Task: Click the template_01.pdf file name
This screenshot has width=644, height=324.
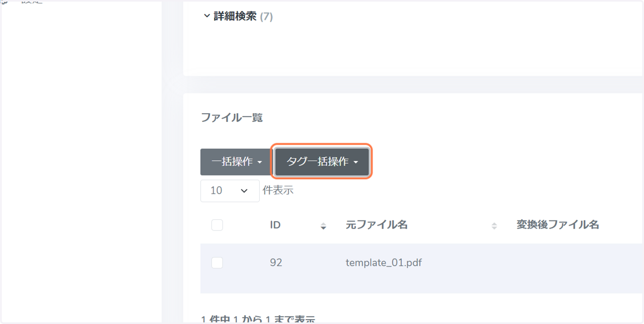Action: tap(384, 263)
